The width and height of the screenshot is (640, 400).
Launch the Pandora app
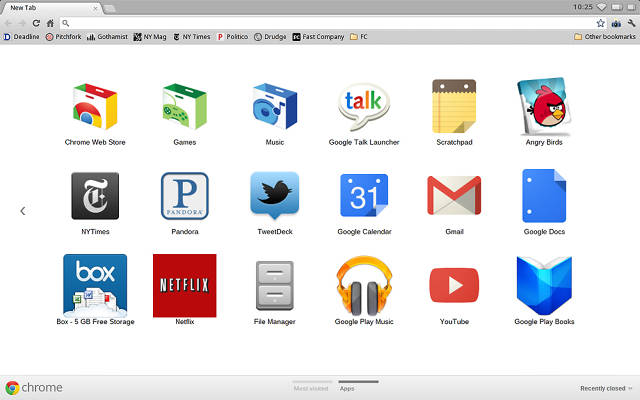[185, 196]
